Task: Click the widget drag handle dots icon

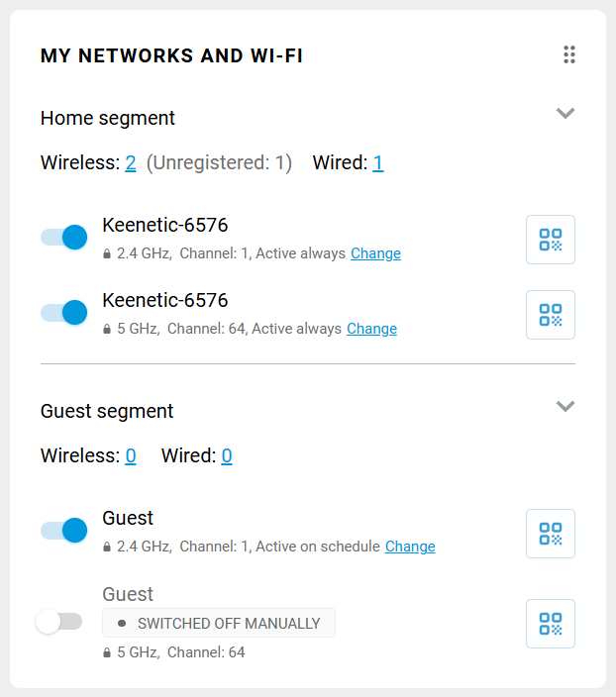Action: click(x=569, y=54)
